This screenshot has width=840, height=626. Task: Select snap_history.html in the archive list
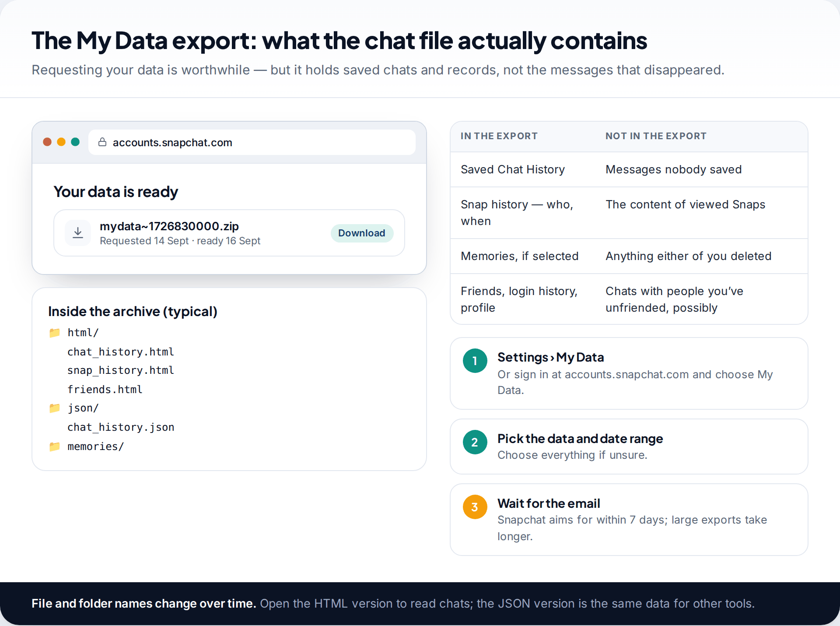[121, 370]
